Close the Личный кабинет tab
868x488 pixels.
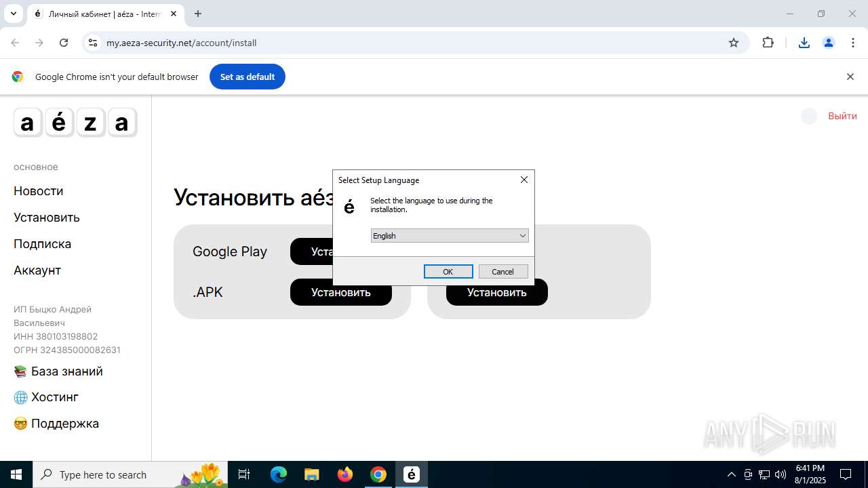coord(174,14)
